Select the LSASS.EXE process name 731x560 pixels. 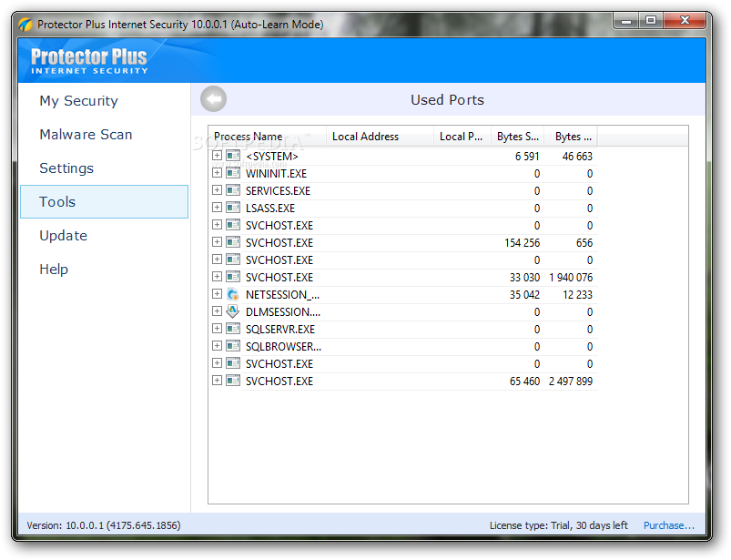(270, 208)
